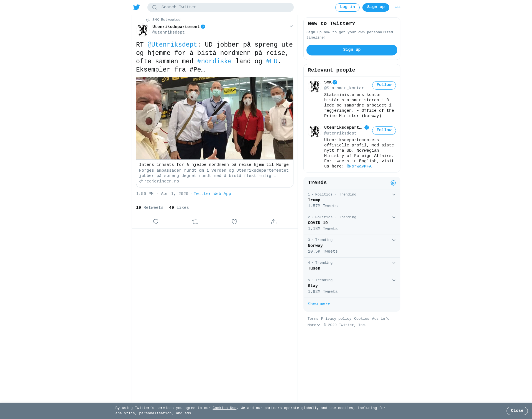The width and height of the screenshot is (532, 419).
Task: Expand the tweet options chevron
Action: click(x=291, y=26)
